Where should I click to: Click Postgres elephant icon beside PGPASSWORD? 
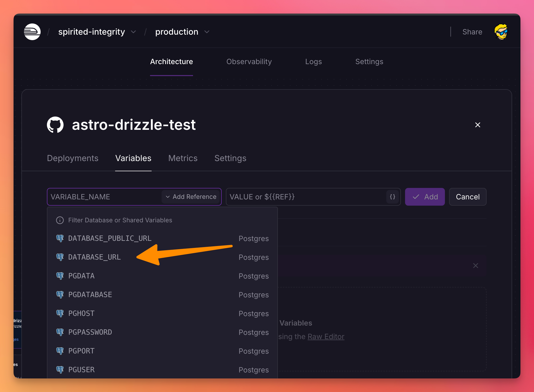coord(60,332)
